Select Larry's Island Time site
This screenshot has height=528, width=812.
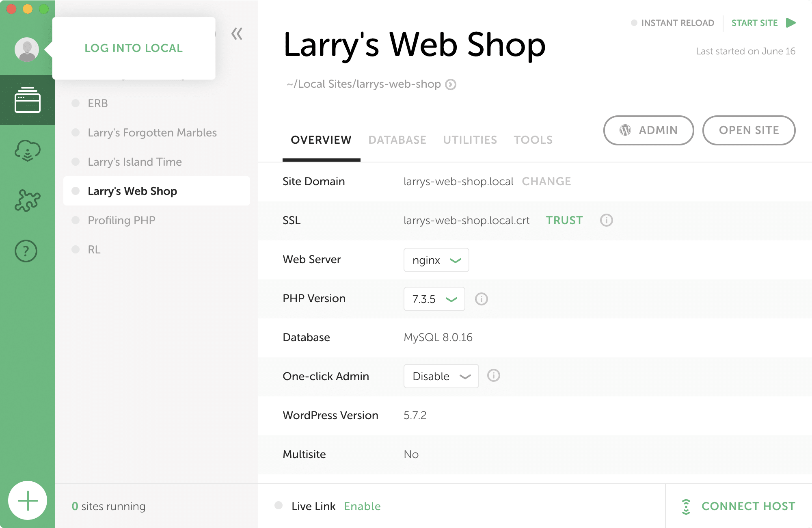(x=135, y=162)
